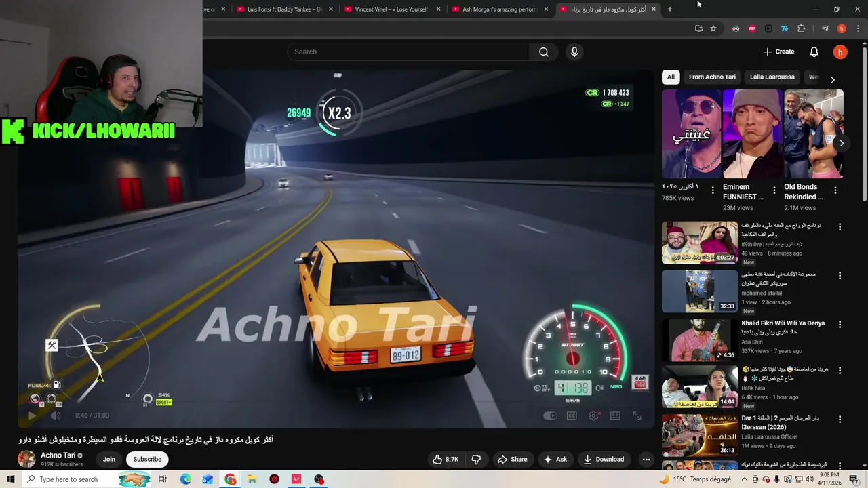Close the Ash Morgan tab
868x488 pixels.
tap(546, 9)
